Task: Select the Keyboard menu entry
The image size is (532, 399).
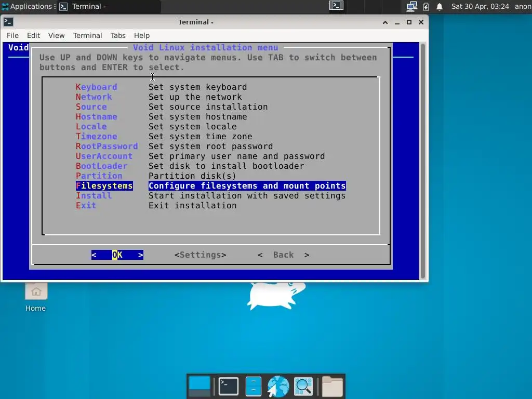Action: tap(96, 87)
